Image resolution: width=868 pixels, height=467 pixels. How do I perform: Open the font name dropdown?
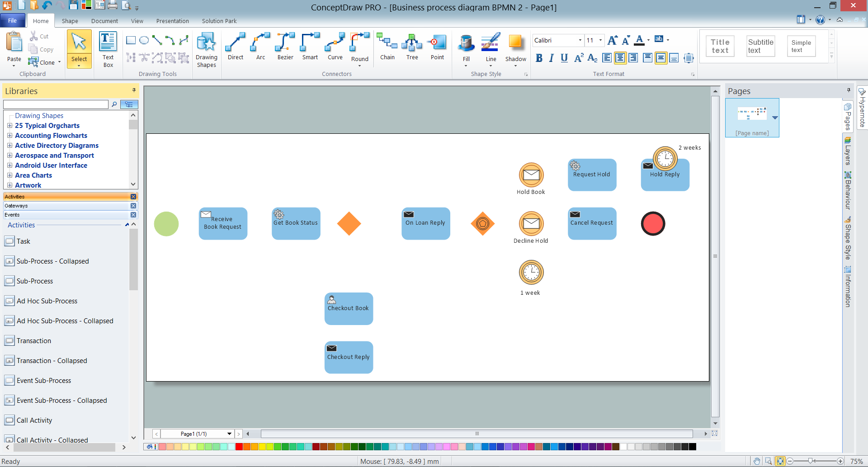(x=580, y=40)
